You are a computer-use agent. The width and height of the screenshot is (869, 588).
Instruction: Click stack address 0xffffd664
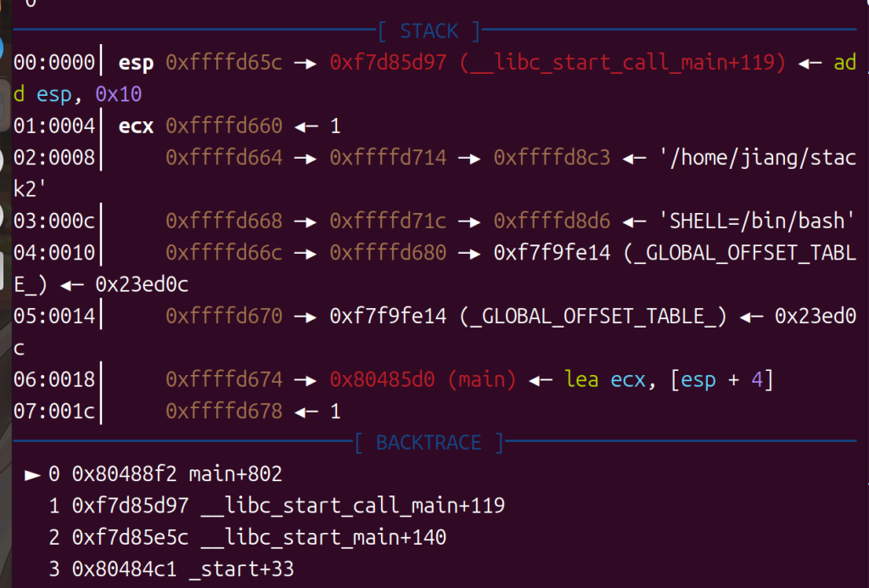[x=224, y=158]
